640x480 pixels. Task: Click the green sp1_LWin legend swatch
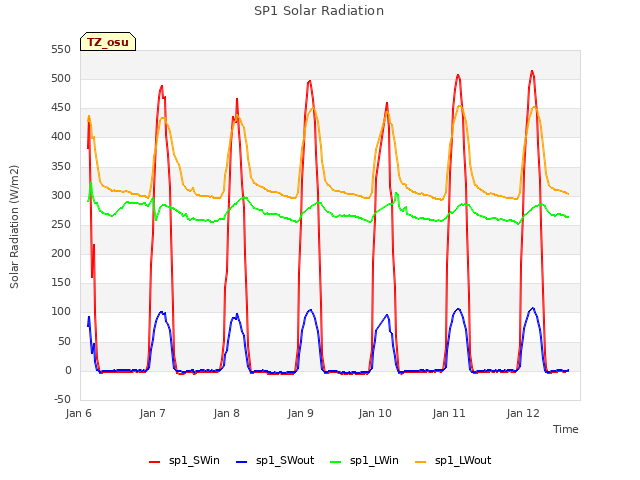tap(336, 462)
